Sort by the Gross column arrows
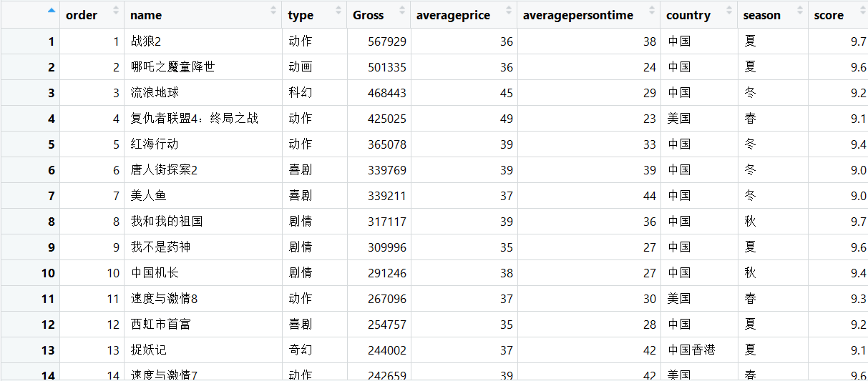868x381 pixels. [402, 11]
